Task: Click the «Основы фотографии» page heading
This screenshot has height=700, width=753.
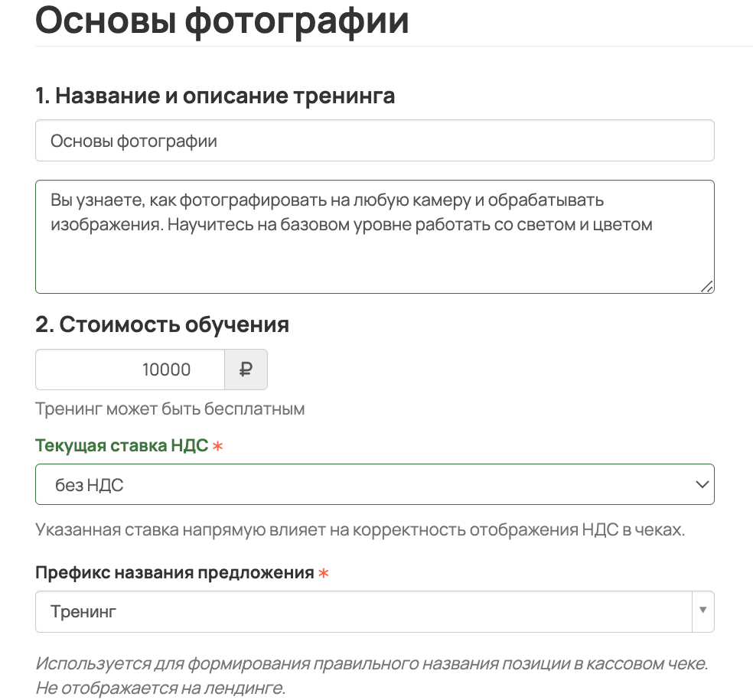Action: (x=222, y=20)
